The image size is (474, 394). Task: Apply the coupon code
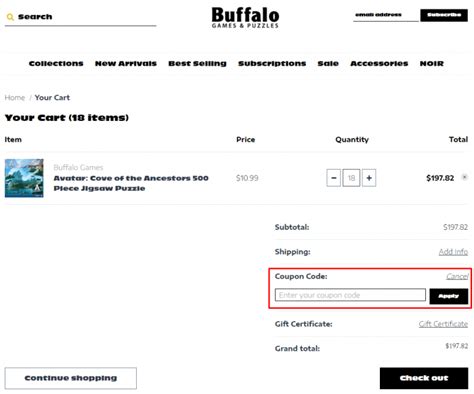click(449, 296)
